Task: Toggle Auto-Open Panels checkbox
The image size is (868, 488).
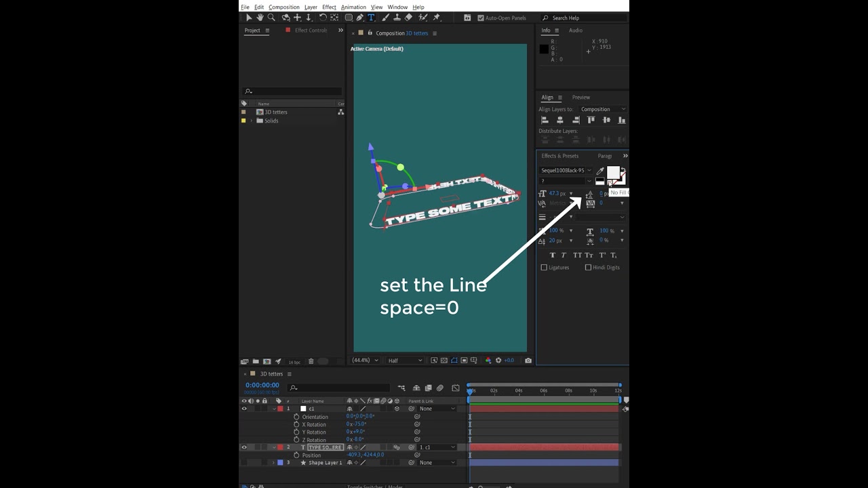Action: point(481,18)
